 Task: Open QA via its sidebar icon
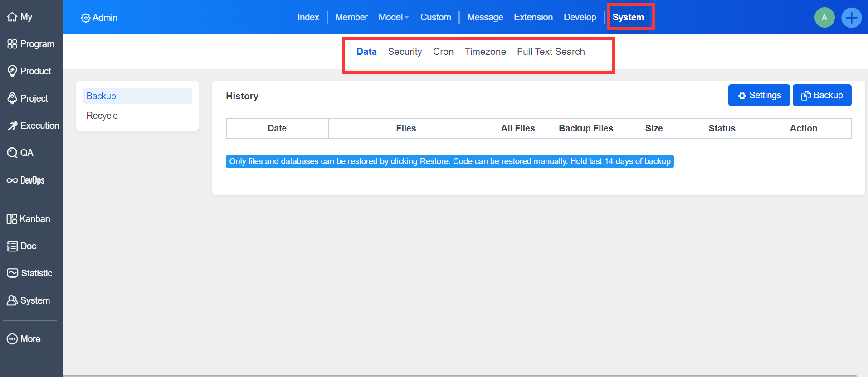coord(12,153)
